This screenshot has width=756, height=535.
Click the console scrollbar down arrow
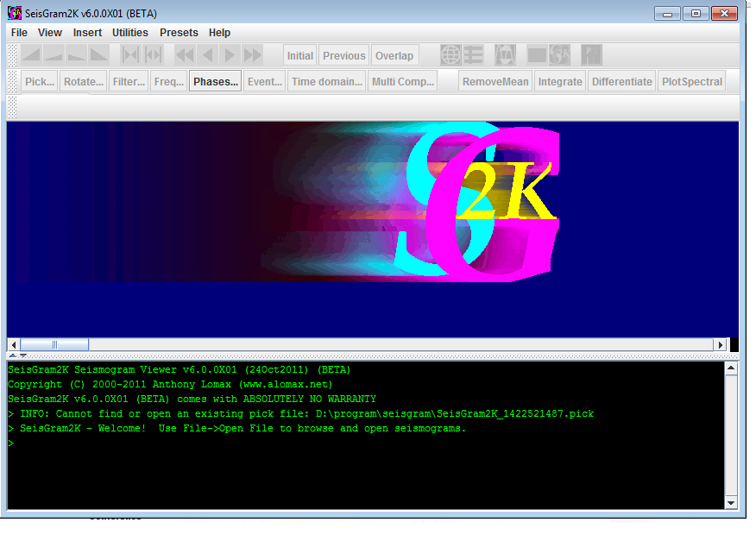click(731, 503)
